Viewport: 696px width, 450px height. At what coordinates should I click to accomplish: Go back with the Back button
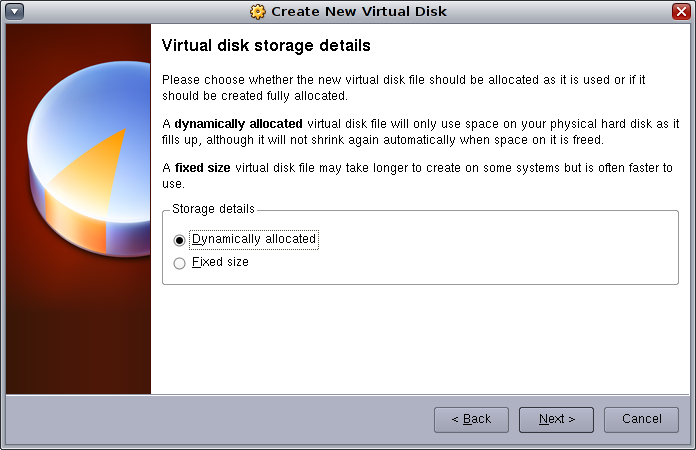(471, 419)
